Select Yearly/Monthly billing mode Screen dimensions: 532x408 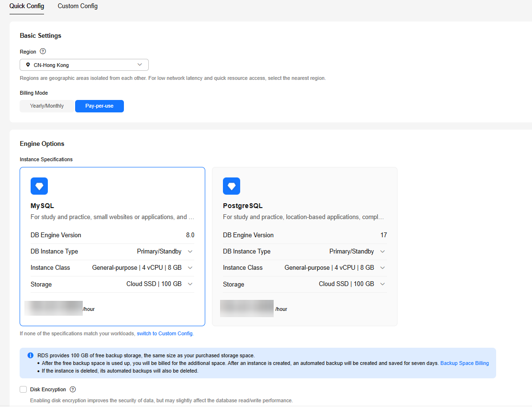(47, 106)
